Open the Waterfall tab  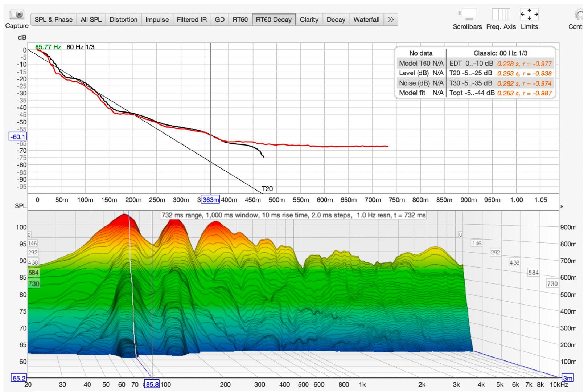[366, 20]
